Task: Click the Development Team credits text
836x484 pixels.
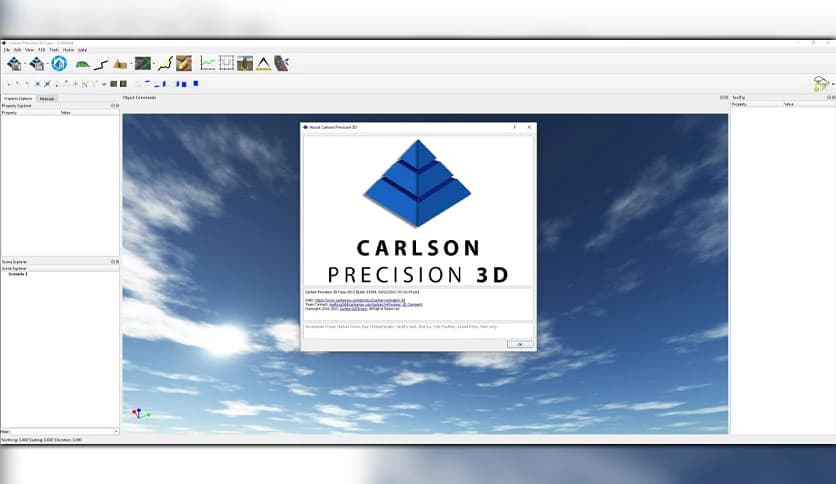Action: 400,326
